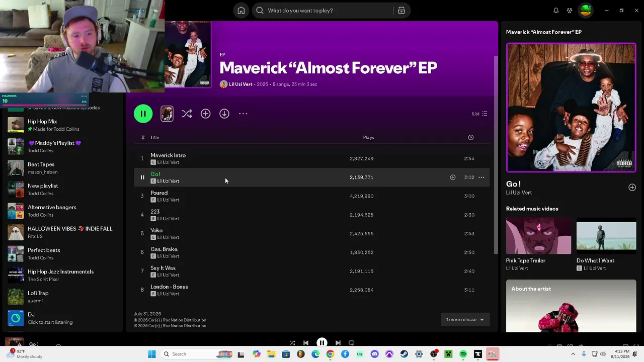The height and width of the screenshot is (362, 644).
Task: Play track Yoko
Action: 156,230
